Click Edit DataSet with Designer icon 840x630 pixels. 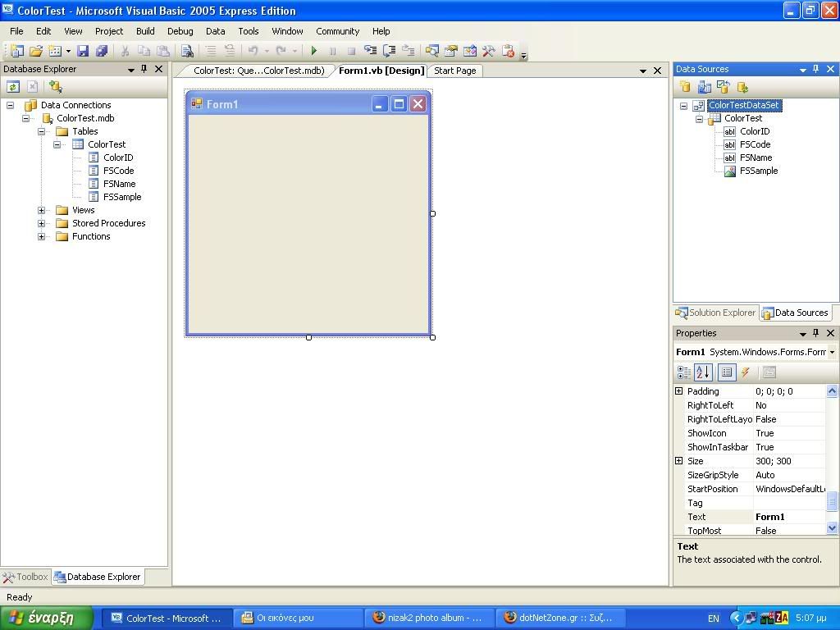705,87
